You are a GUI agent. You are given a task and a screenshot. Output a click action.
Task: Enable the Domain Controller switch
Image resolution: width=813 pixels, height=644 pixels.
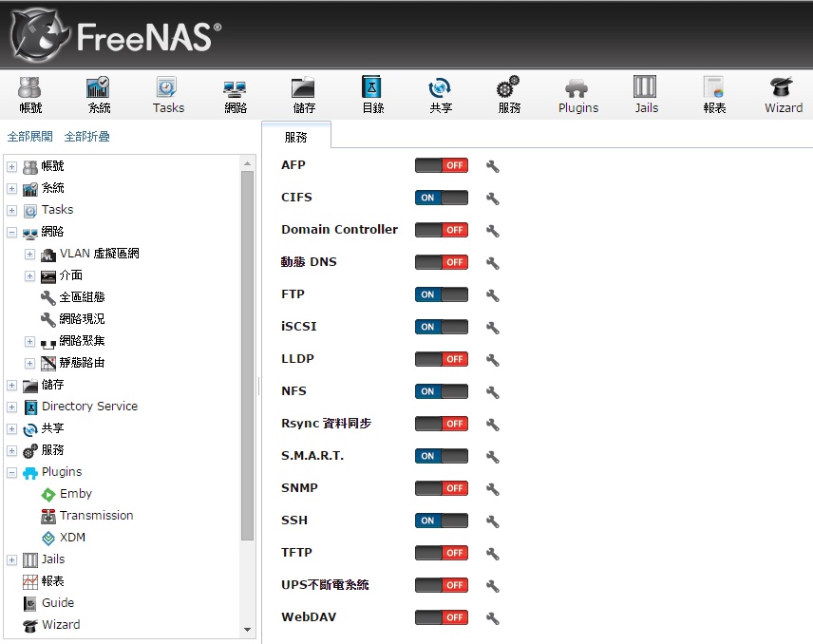442,230
